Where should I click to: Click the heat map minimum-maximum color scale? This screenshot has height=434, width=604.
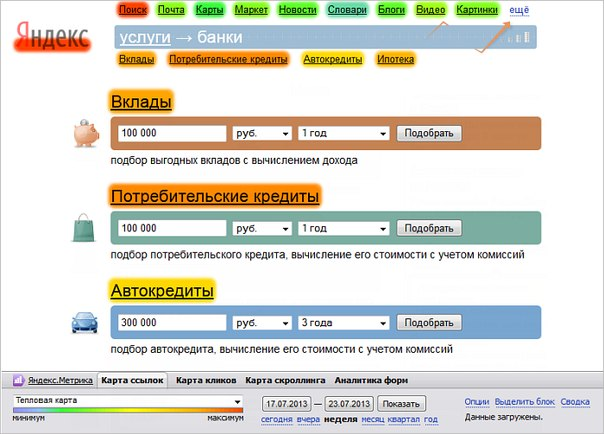pyautogui.click(x=128, y=411)
